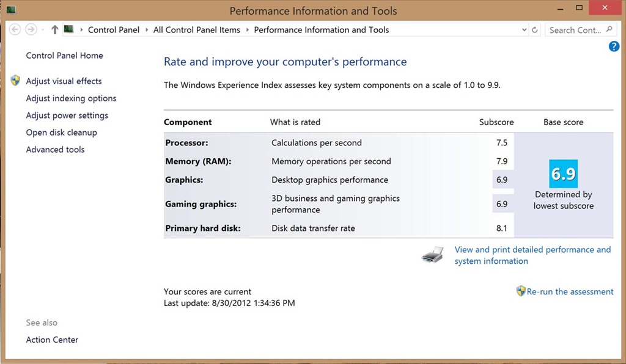Open Action Center under See also
626x364 pixels.
[x=52, y=340]
